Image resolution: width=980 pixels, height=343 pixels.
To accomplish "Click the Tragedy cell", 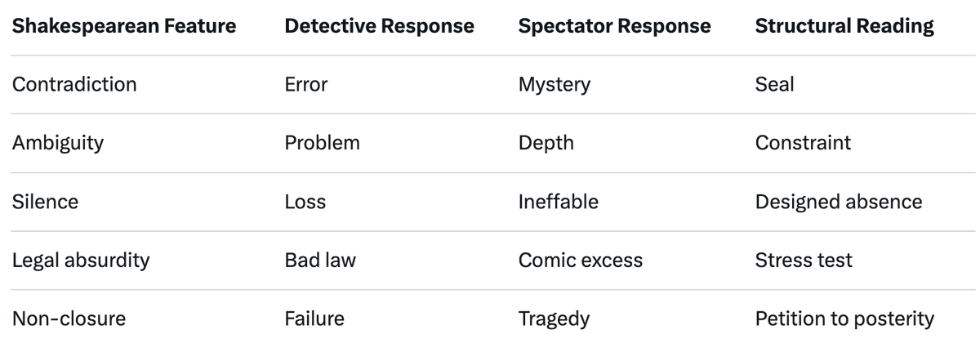I will 553,318.
